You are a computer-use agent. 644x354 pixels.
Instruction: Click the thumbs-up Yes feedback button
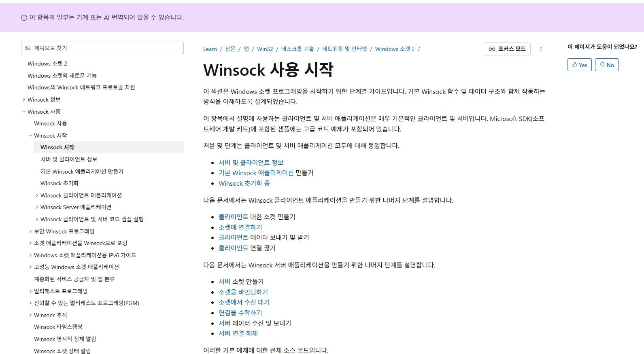coord(580,65)
